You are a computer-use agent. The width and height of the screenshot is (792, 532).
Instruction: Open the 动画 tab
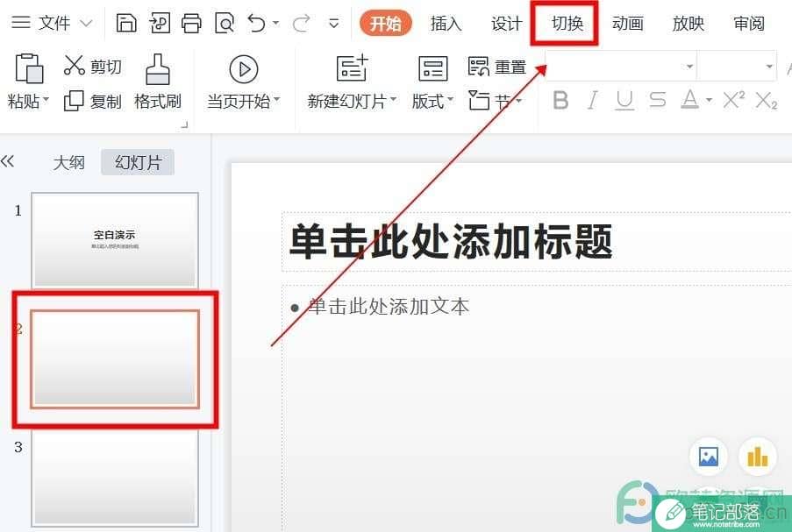click(x=628, y=23)
